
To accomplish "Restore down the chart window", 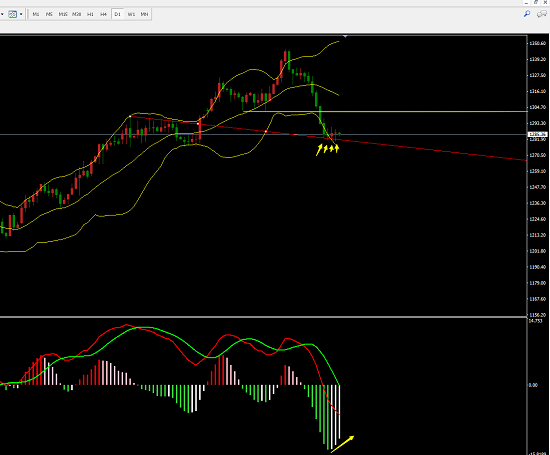I will click(x=536, y=2).
